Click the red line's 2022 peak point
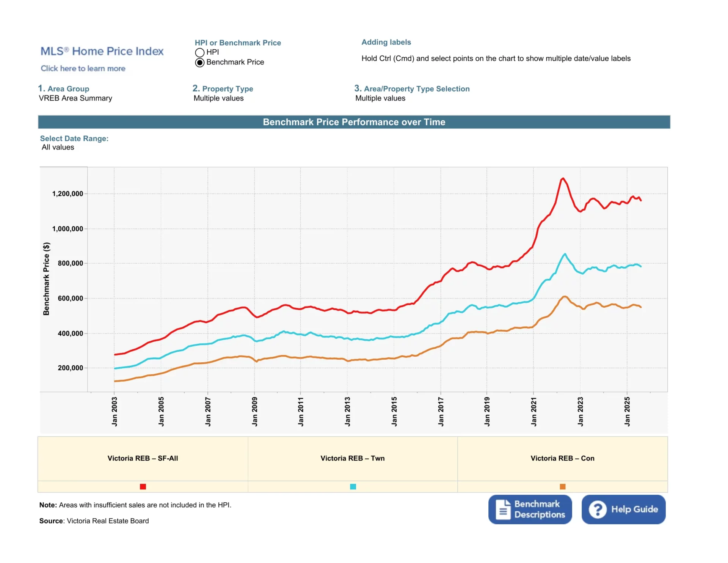Screen dimensions: 728x563 [x=563, y=178]
